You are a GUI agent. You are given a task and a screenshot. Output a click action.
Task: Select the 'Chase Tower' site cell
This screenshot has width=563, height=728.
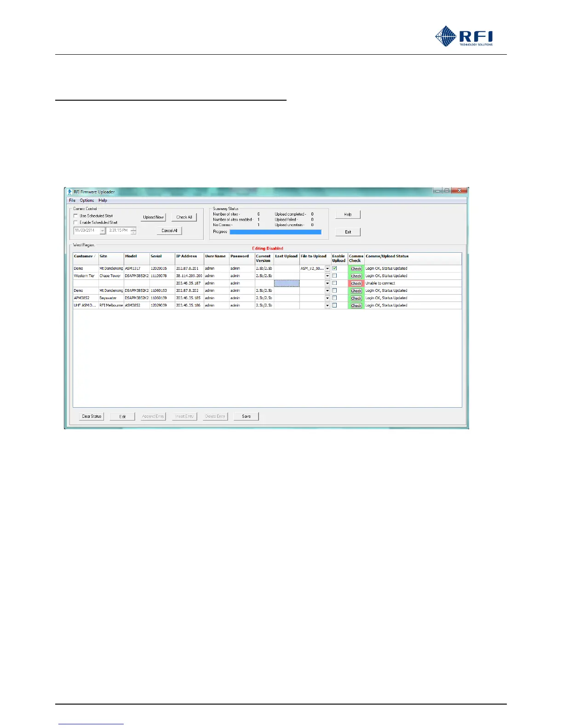111,276
